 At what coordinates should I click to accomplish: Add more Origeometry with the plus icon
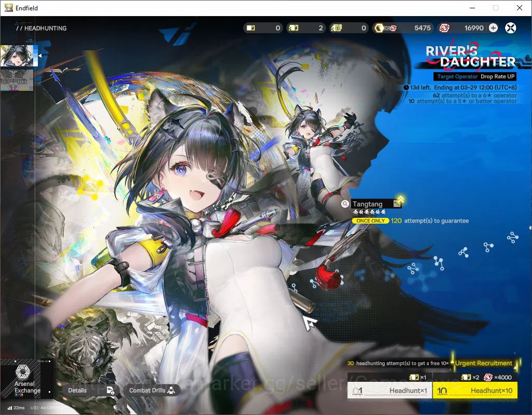(x=493, y=28)
